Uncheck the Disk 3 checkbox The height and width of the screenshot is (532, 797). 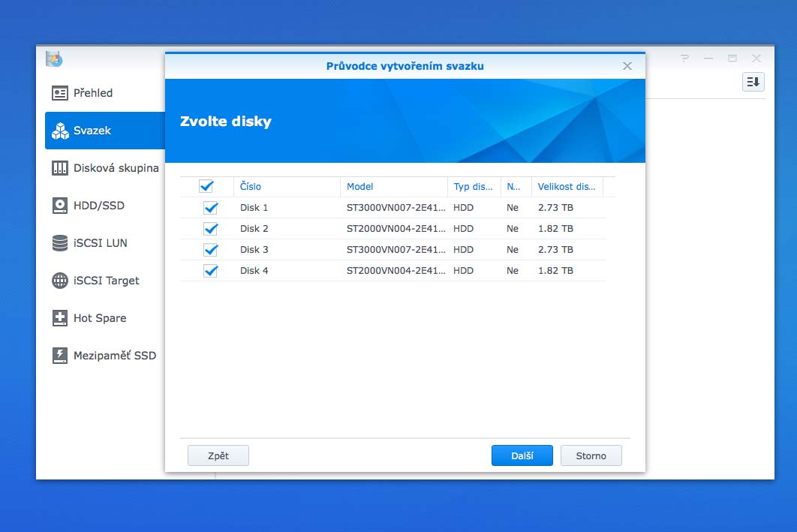(211, 250)
